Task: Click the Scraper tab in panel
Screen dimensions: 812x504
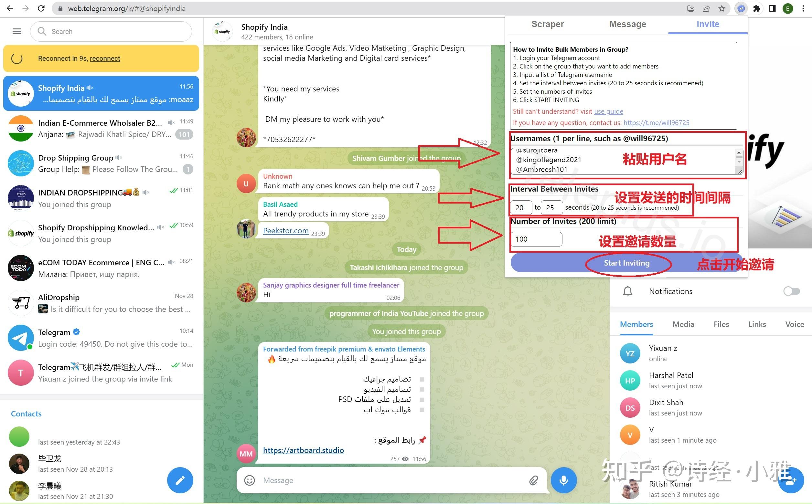Action: (548, 24)
